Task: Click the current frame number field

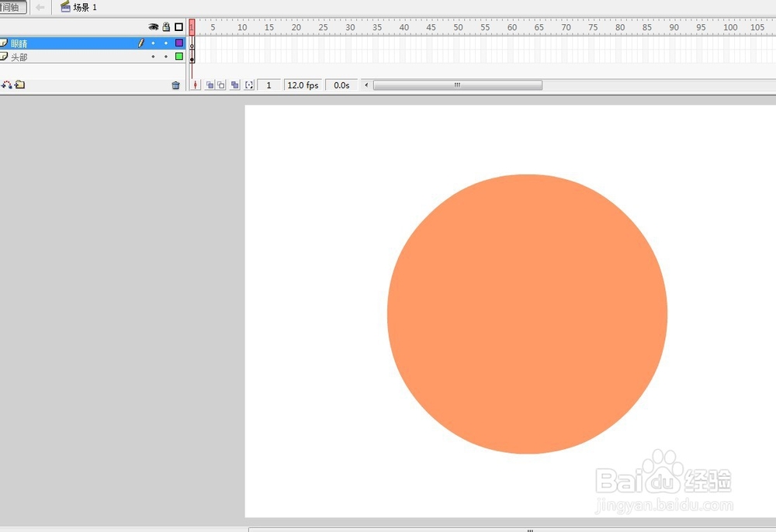Action: click(268, 85)
